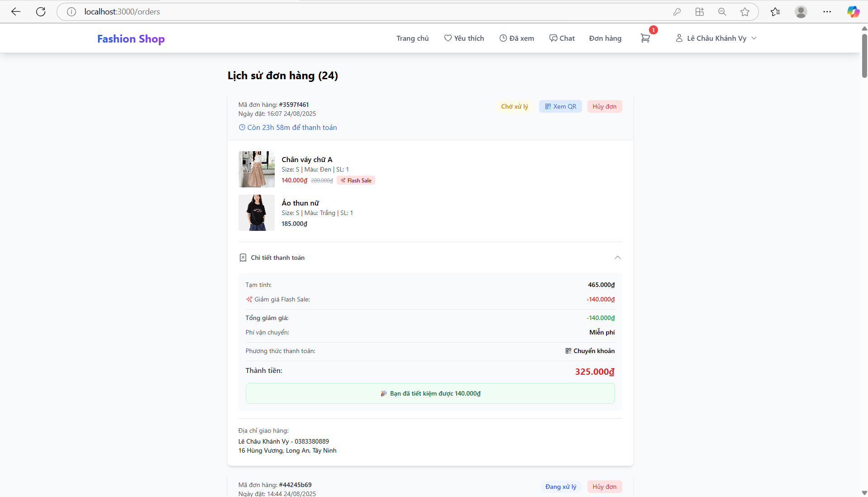Open the Áo thun nữ product thumbnail

click(257, 213)
